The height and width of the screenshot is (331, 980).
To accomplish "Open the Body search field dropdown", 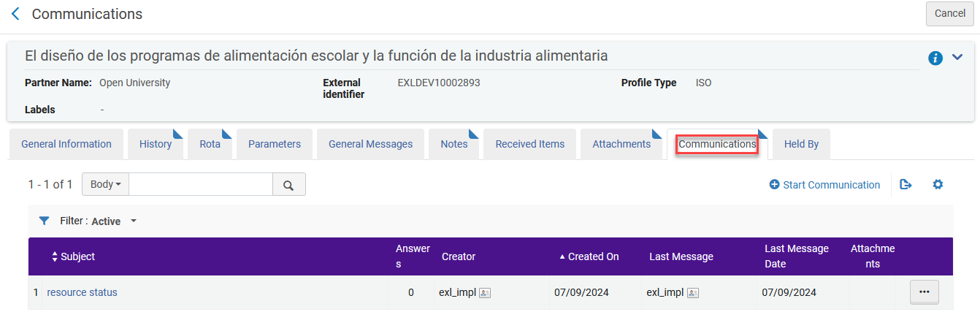I will pos(106,185).
